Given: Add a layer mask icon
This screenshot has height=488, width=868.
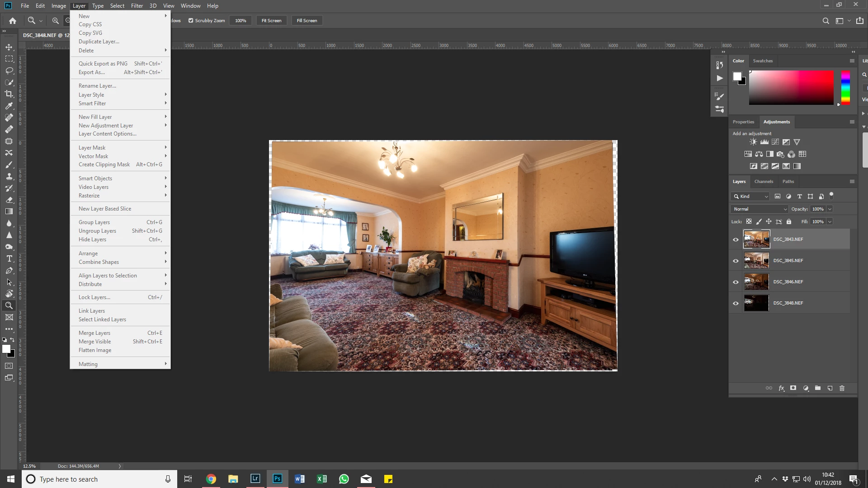Looking at the screenshot, I should click(x=793, y=388).
